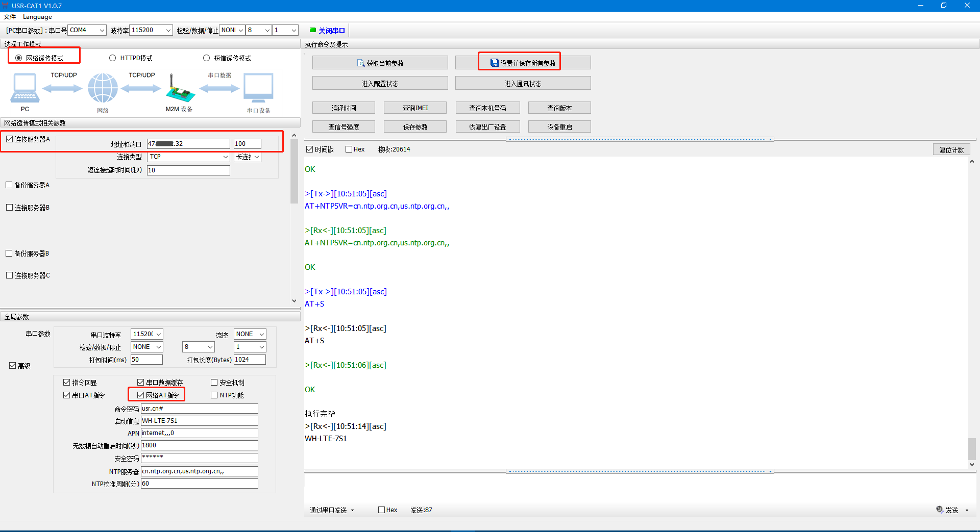This screenshot has height=532, width=980.
Task: Open the Language menu
Action: point(37,17)
